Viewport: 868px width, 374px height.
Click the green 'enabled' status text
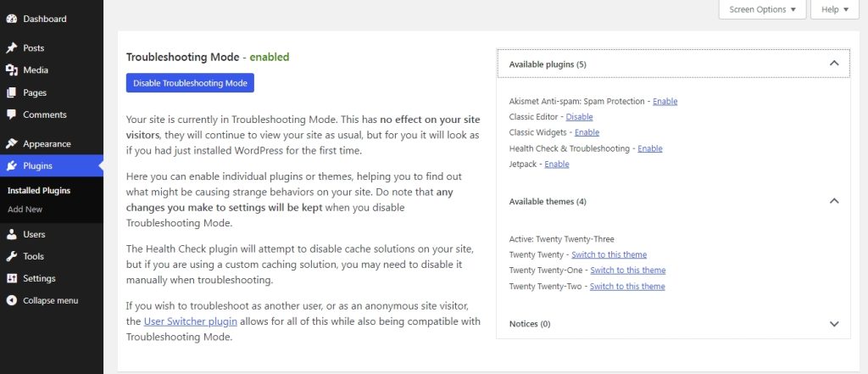pos(270,57)
